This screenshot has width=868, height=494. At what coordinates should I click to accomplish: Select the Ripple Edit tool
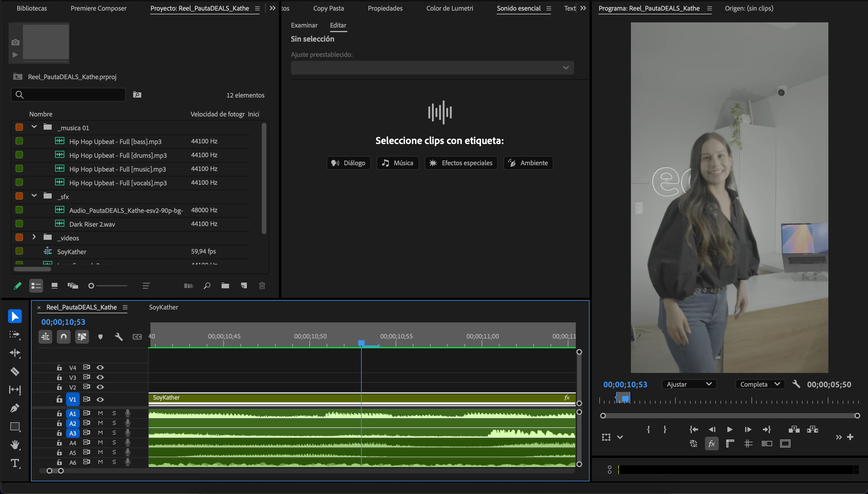15,353
